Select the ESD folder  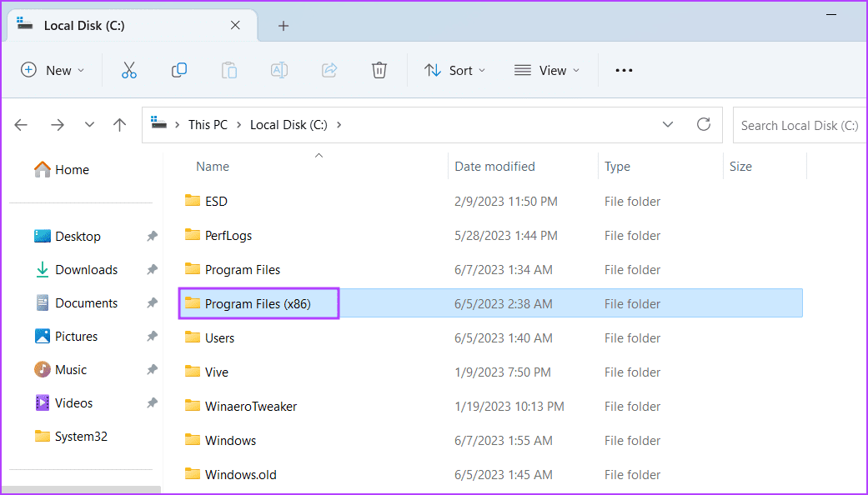click(x=490, y=202)
